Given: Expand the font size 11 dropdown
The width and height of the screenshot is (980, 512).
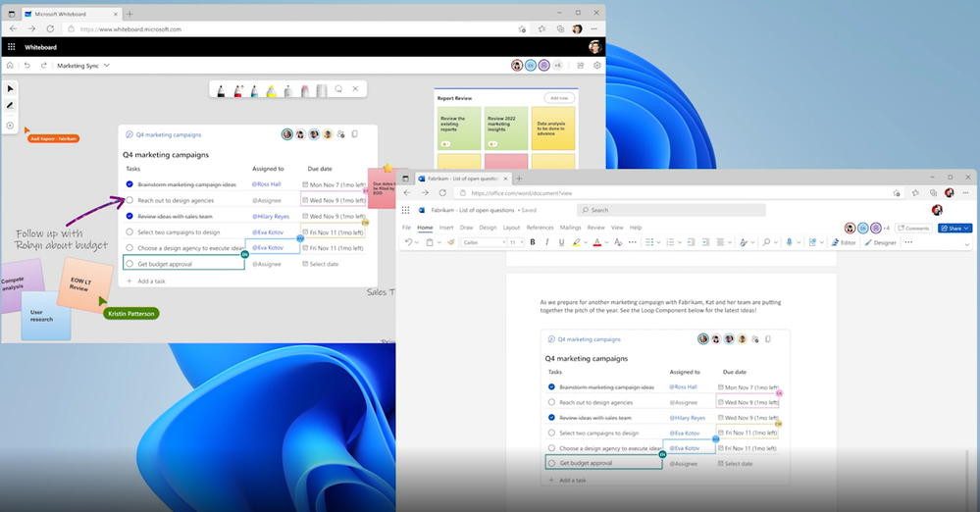Looking at the screenshot, I should pyautogui.click(x=522, y=242).
